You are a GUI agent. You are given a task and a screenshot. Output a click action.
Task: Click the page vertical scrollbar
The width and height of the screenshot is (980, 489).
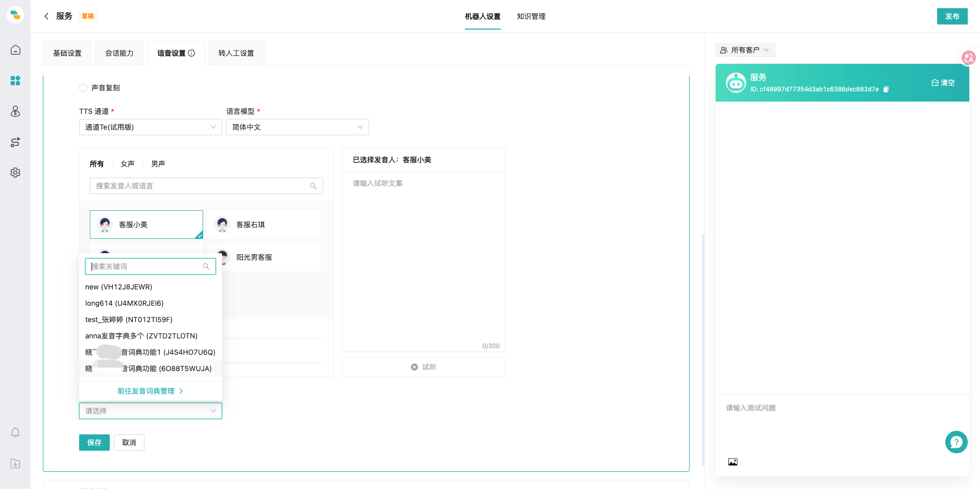pos(703,350)
